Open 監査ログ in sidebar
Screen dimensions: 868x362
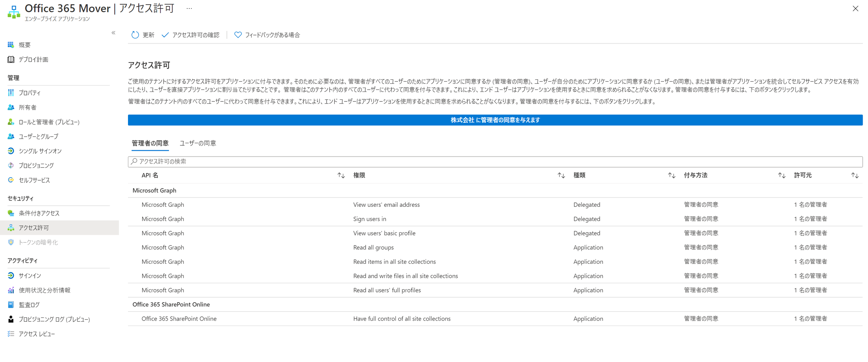point(29,305)
